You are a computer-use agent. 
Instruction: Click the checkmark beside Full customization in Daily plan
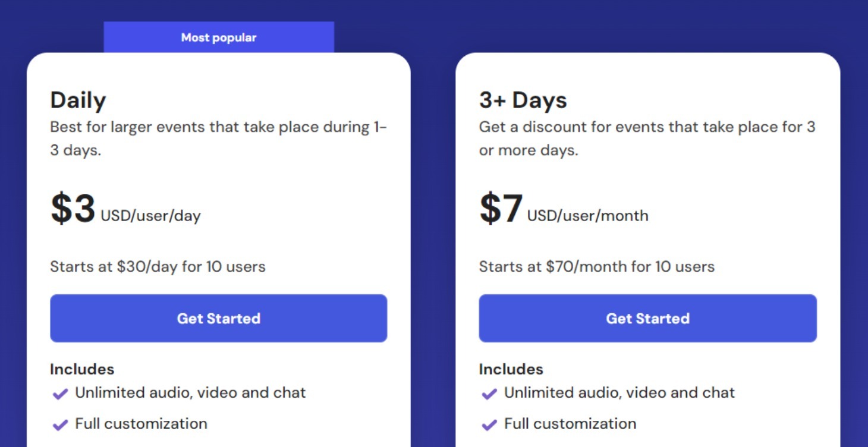pyautogui.click(x=60, y=424)
